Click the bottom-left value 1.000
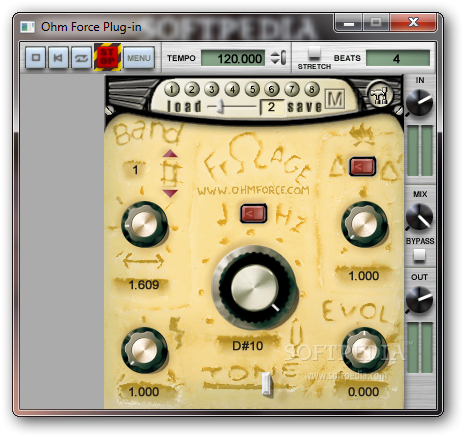Image resolution: width=464 pixels, height=437 pixels. click(x=143, y=392)
